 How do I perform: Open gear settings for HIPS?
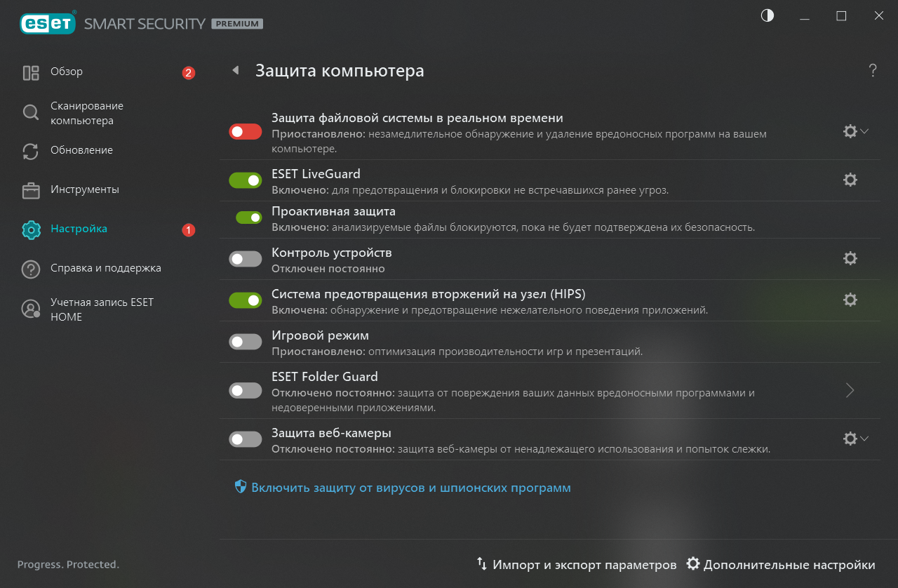coord(850,300)
